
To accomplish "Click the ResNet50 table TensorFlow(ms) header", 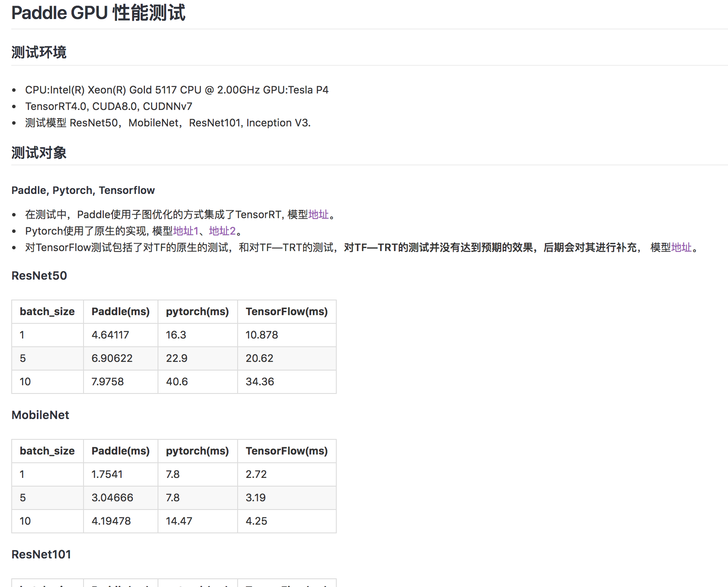I will click(287, 312).
